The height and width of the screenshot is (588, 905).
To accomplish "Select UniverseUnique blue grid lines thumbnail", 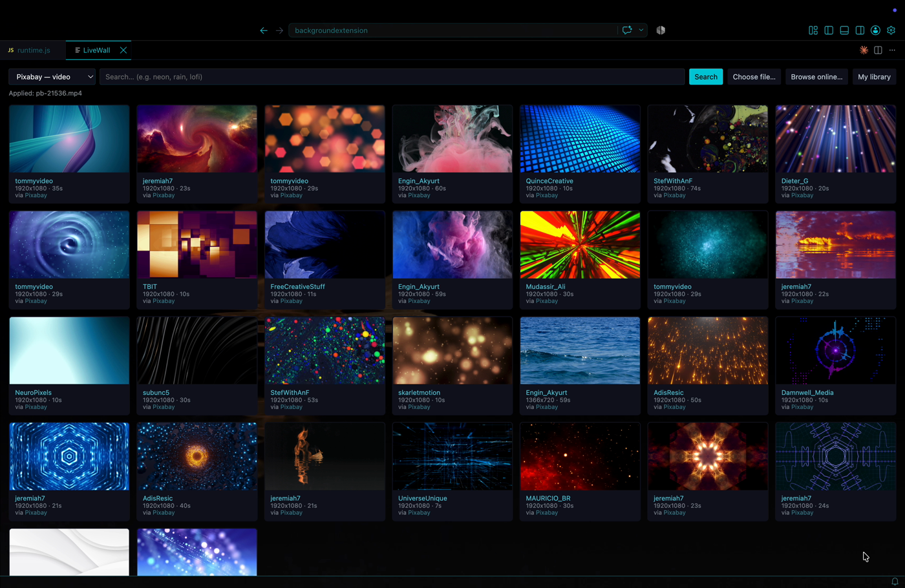I will (x=452, y=457).
